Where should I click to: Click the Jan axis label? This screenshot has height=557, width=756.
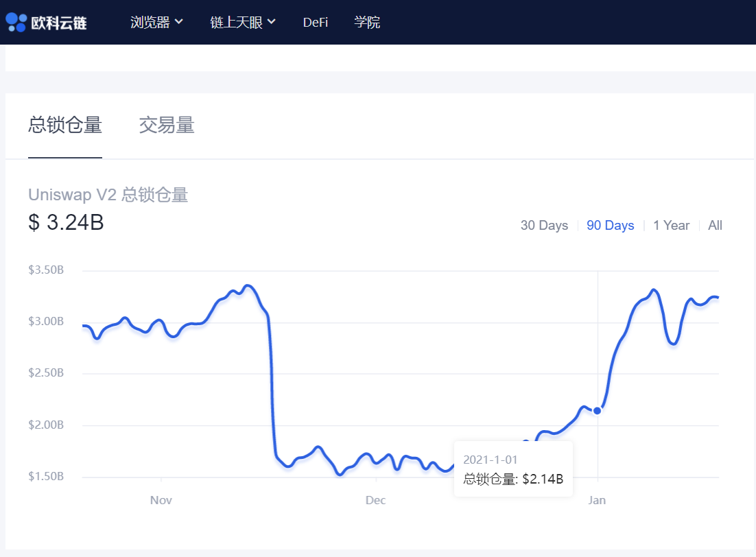597,500
